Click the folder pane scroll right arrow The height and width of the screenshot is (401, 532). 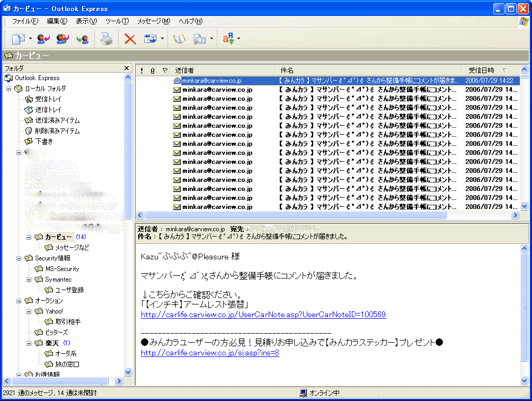(119, 381)
